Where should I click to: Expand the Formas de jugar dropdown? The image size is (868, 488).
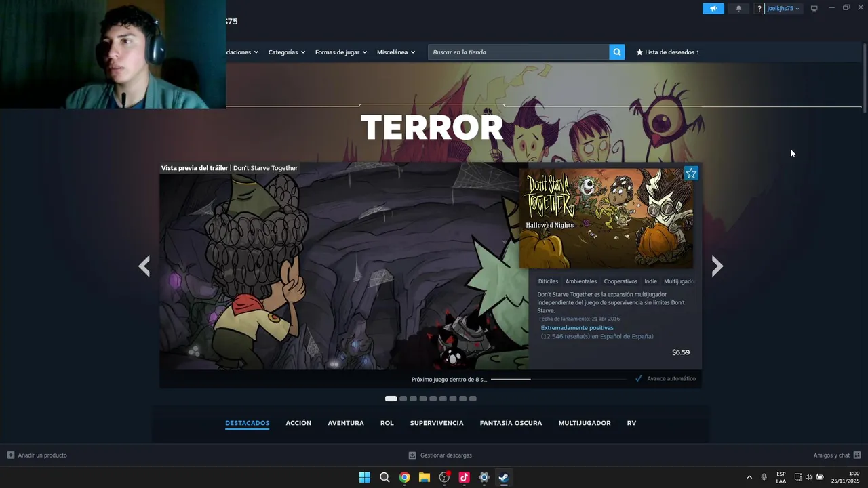[340, 52]
